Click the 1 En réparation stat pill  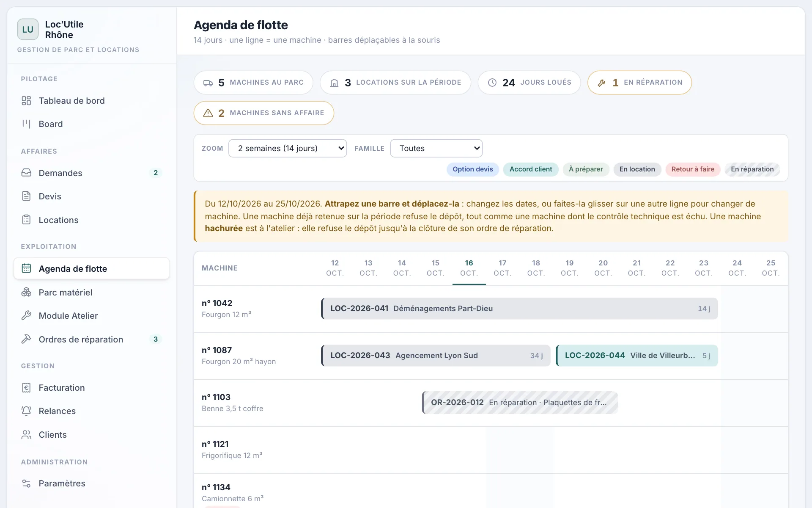pyautogui.click(x=639, y=83)
